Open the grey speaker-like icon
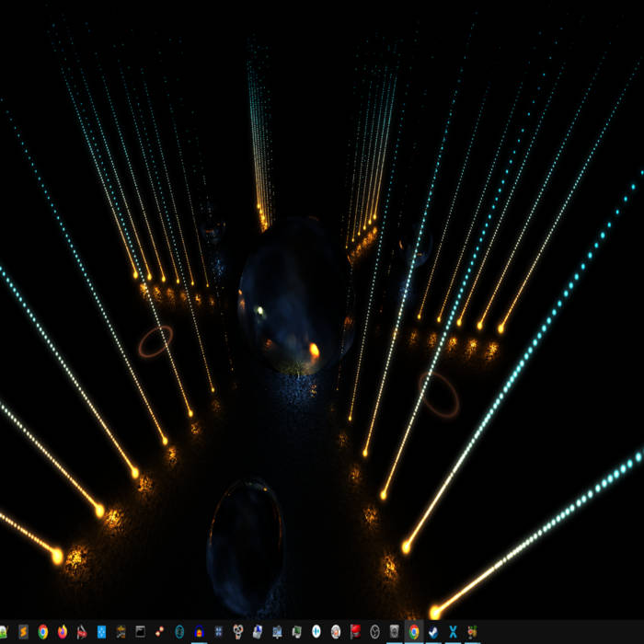644x644 pixels. (394, 632)
